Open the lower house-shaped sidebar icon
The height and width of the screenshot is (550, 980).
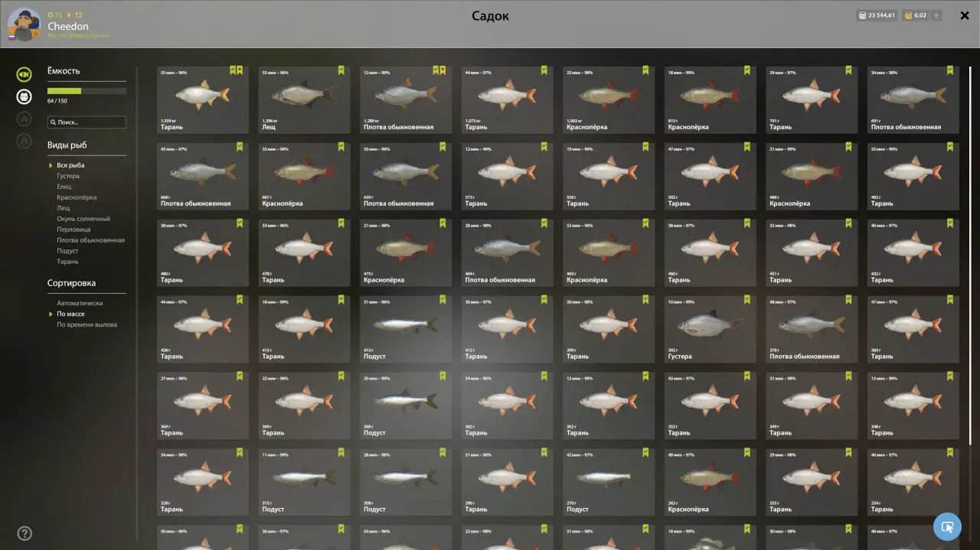[x=24, y=141]
